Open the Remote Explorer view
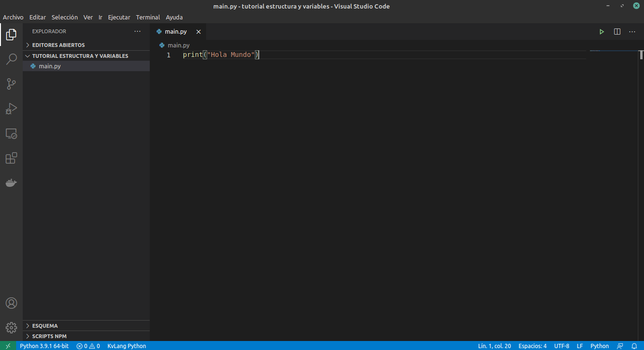Image resolution: width=644 pixels, height=350 pixels. click(11, 134)
